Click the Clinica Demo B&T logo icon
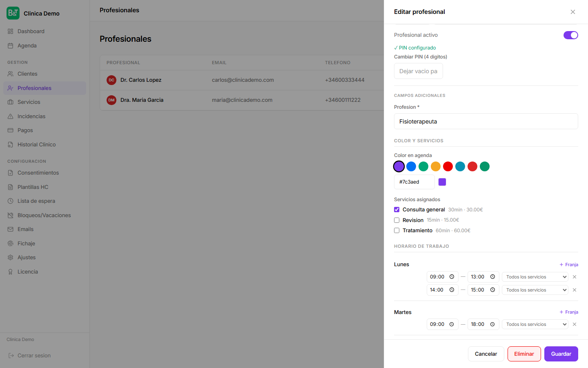Image resolution: width=588 pixels, height=368 pixels. pyautogui.click(x=13, y=13)
